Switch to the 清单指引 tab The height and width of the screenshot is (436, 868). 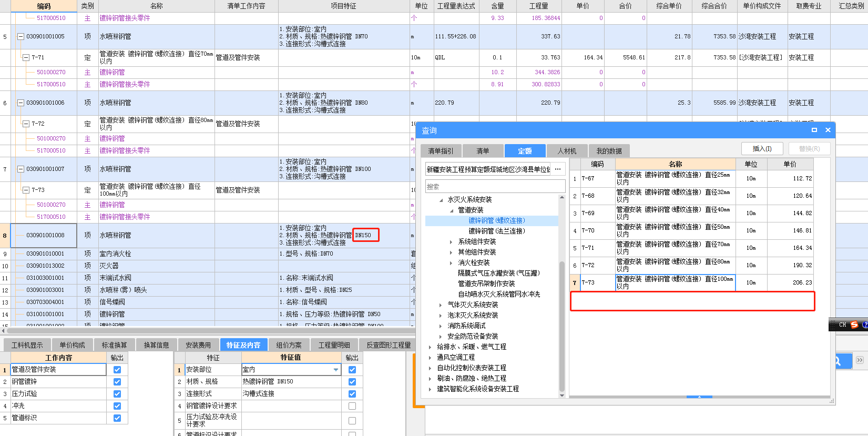[x=441, y=151]
